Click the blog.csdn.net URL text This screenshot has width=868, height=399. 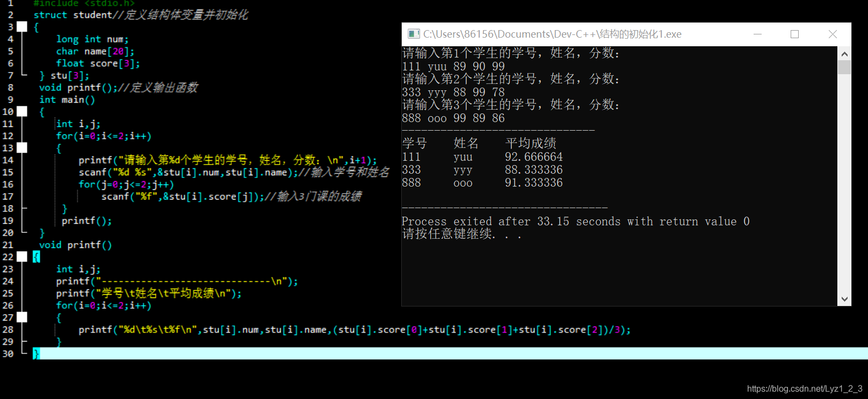click(x=805, y=388)
